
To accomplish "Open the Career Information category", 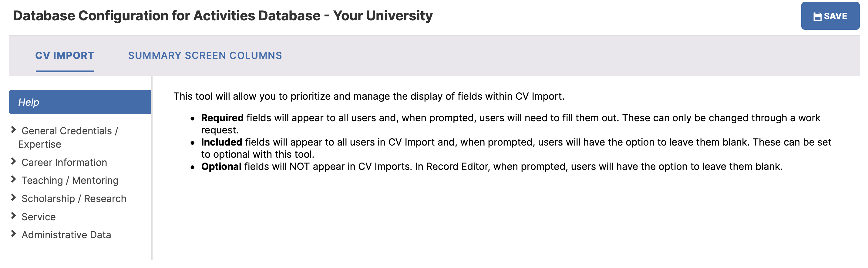I will click(x=64, y=162).
